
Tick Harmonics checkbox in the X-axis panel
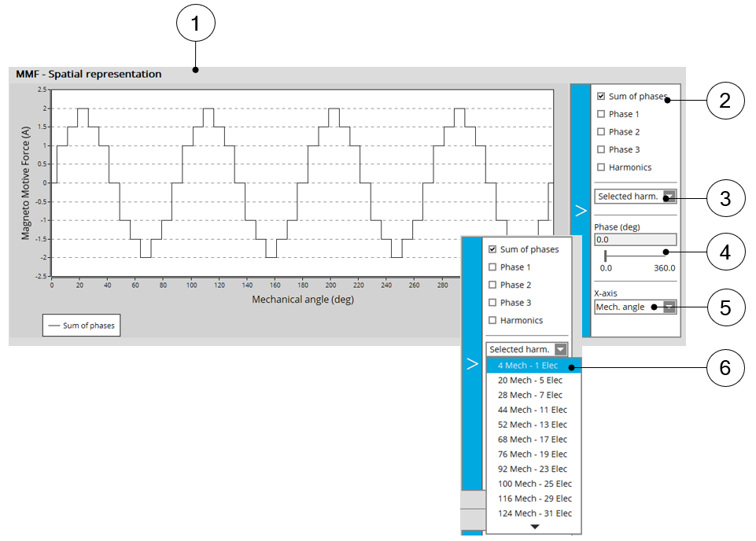602,167
